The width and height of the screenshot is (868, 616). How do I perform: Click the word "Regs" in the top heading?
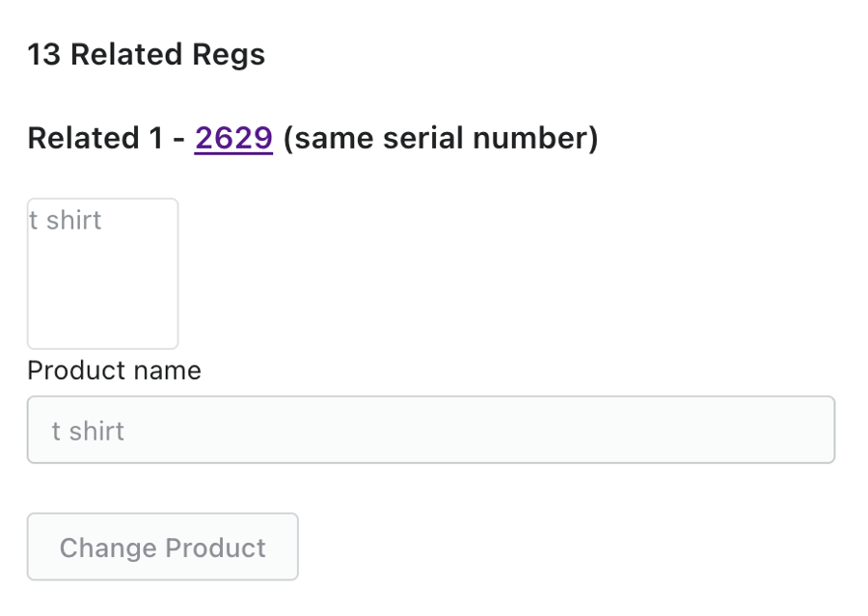pos(229,55)
